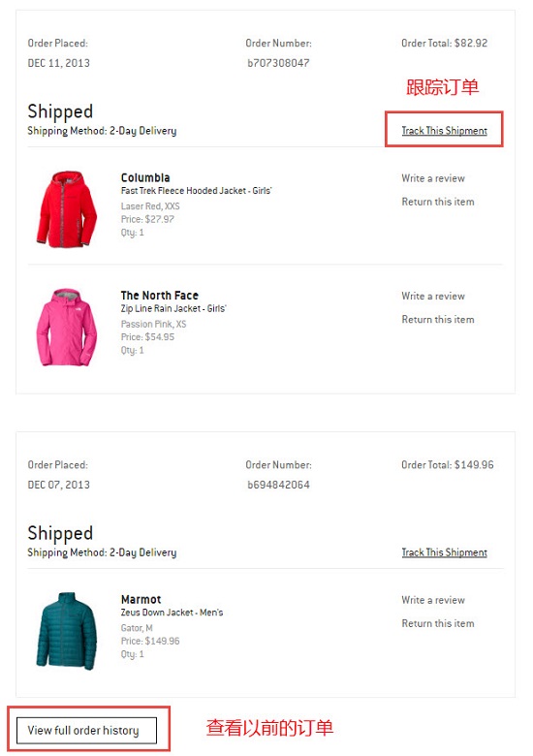Select order number b694842064
This screenshot has height=756, width=533.
[278, 485]
